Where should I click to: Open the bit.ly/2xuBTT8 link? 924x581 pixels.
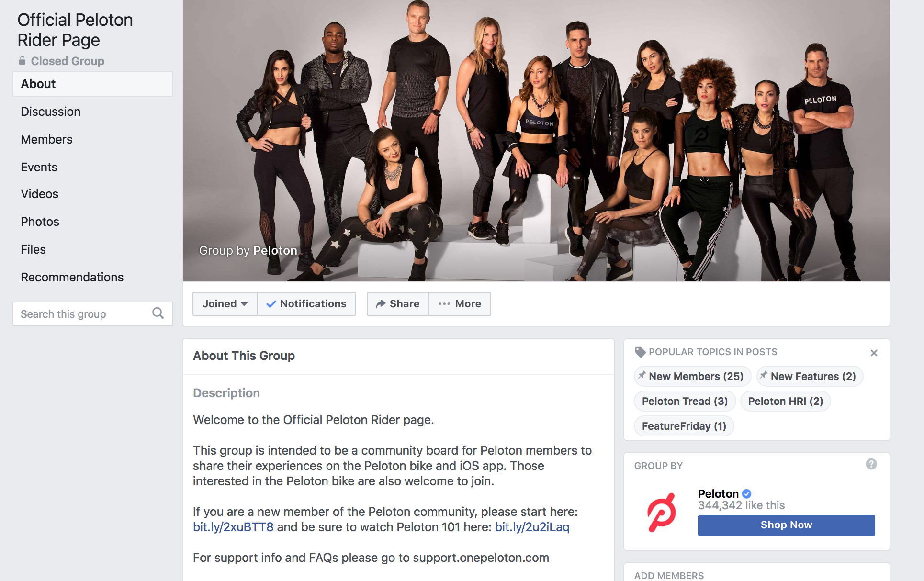click(233, 527)
